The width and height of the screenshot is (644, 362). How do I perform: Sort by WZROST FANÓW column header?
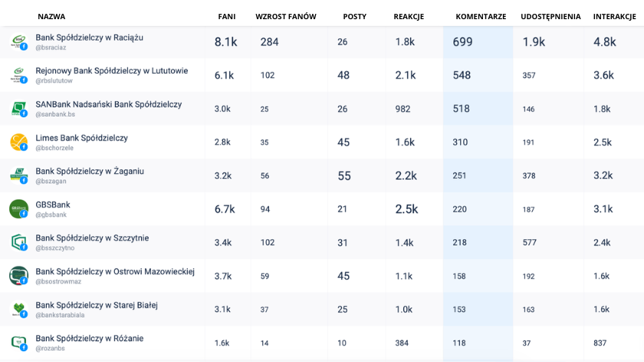pos(286,16)
